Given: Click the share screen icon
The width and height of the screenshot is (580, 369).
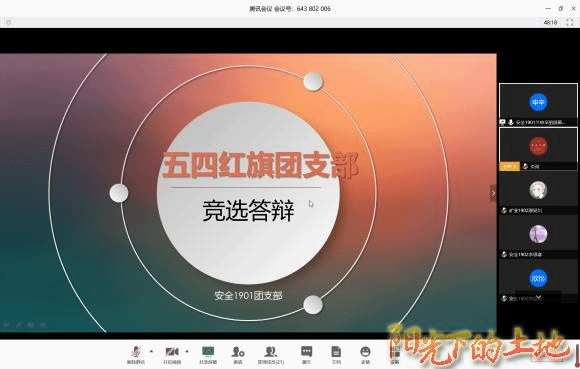Looking at the screenshot, I should 208,355.
